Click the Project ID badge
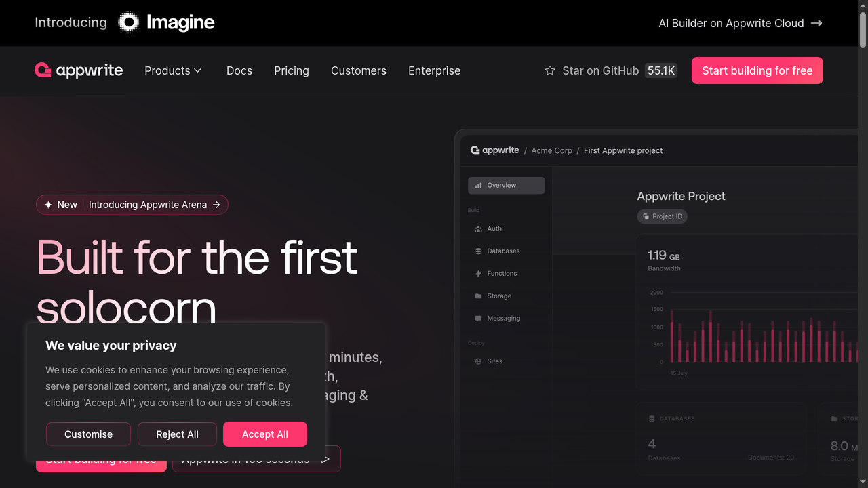Screen dimensions: 868x488 point(662,216)
